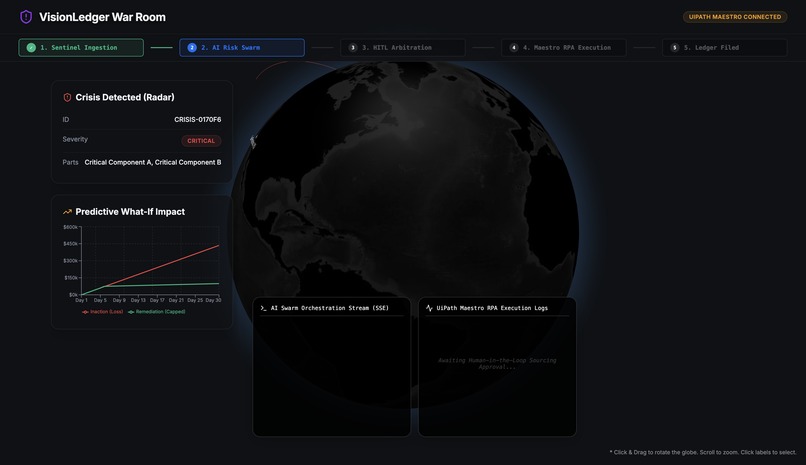This screenshot has height=465, width=806.
Task: Toggle the Remediation (Capped) legend entry
Action: (x=157, y=312)
